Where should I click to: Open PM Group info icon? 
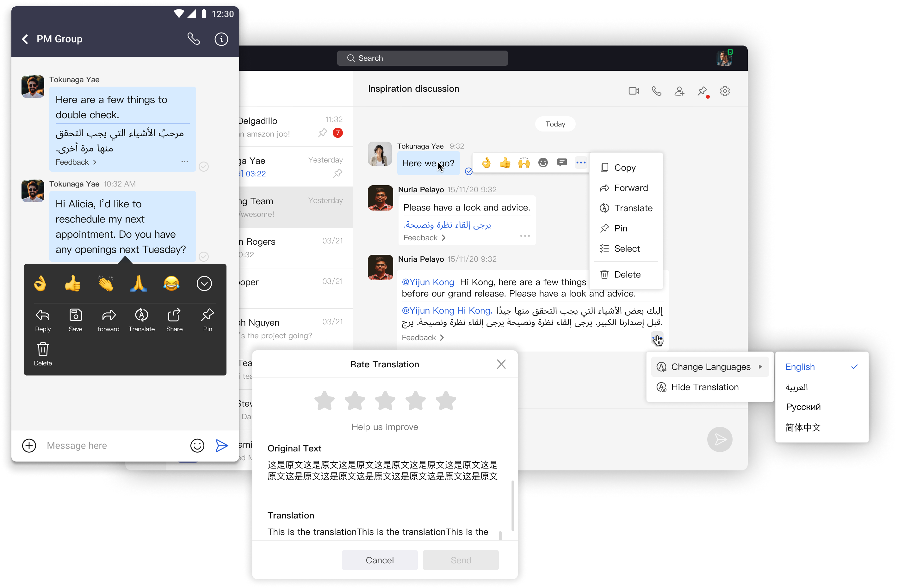(221, 39)
